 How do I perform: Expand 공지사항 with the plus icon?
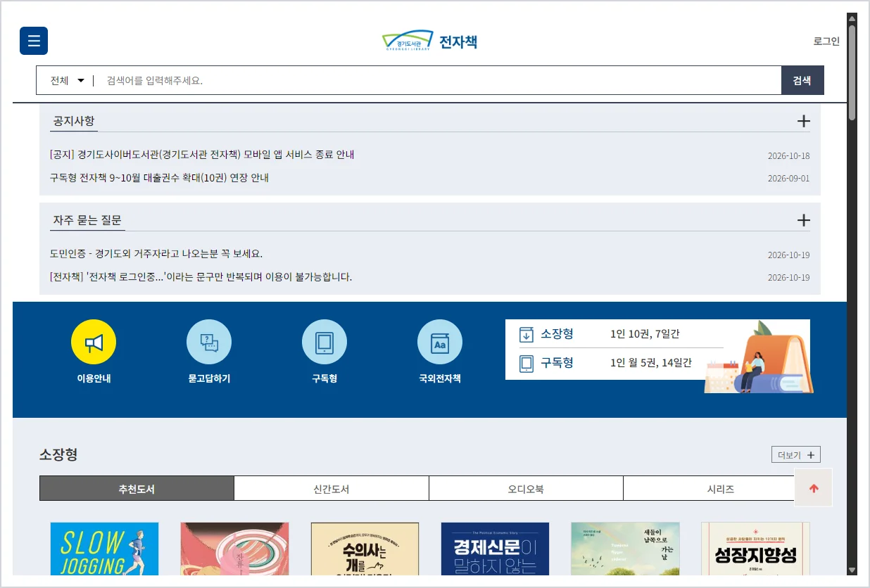pyautogui.click(x=803, y=121)
